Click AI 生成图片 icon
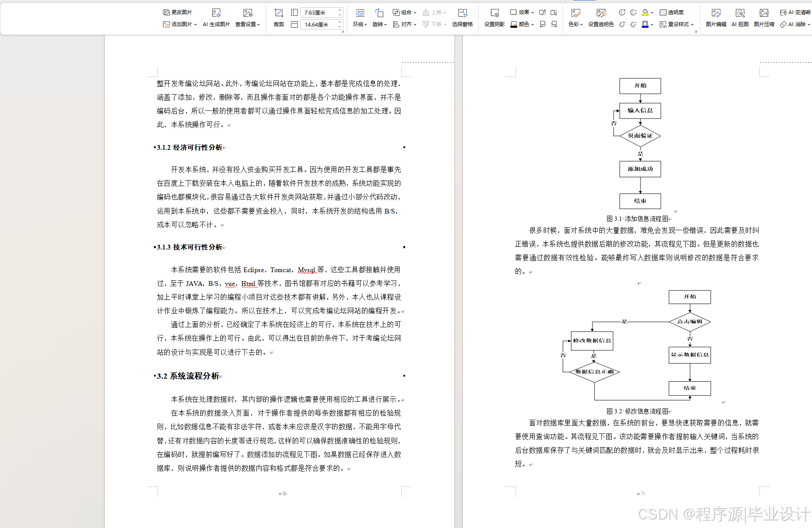This screenshot has width=812, height=528. (x=216, y=13)
